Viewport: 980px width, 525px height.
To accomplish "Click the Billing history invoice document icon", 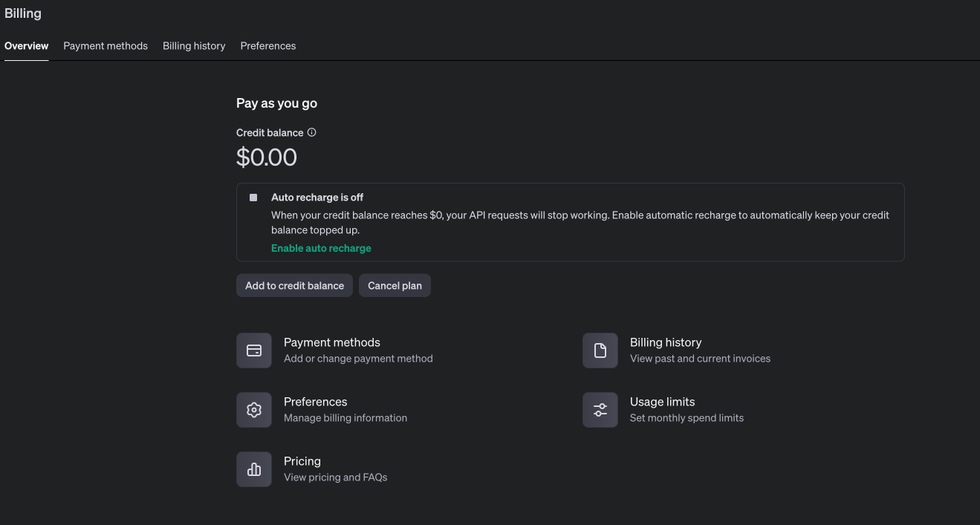I will point(600,350).
